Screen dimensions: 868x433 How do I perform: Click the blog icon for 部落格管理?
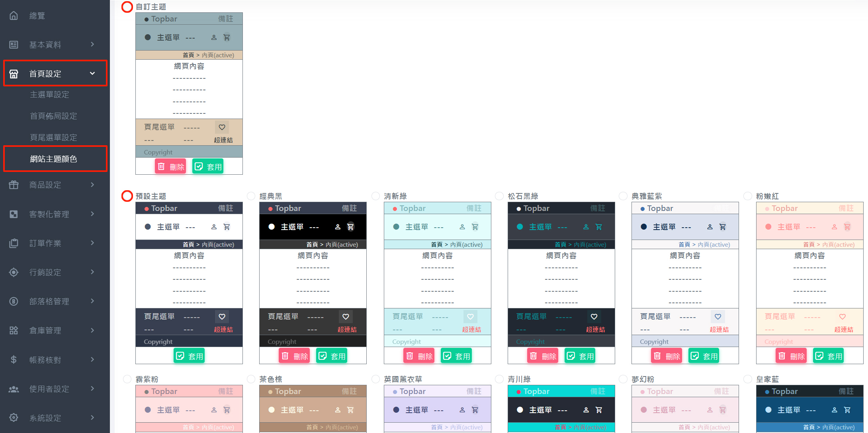click(x=14, y=301)
